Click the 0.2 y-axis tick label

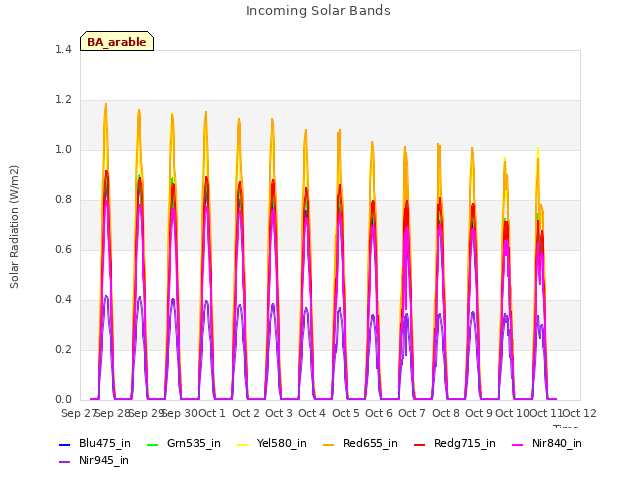click(63, 349)
